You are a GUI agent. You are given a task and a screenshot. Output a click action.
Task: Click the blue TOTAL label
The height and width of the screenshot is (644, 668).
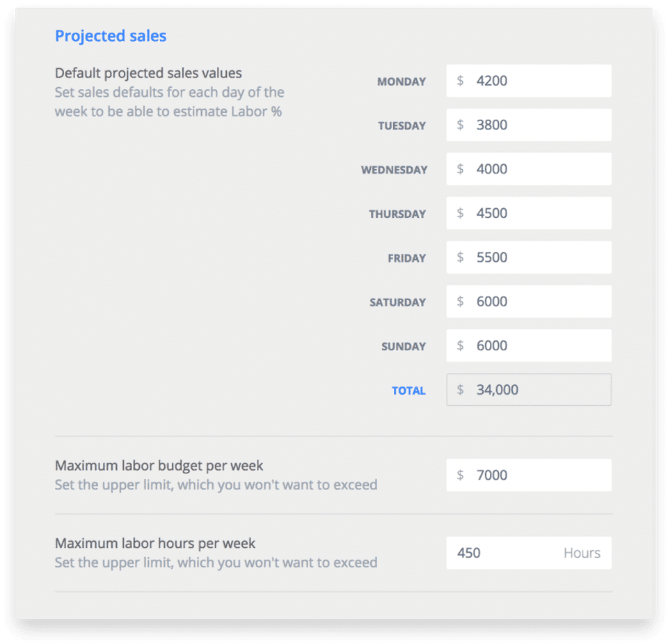pyautogui.click(x=408, y=391)
